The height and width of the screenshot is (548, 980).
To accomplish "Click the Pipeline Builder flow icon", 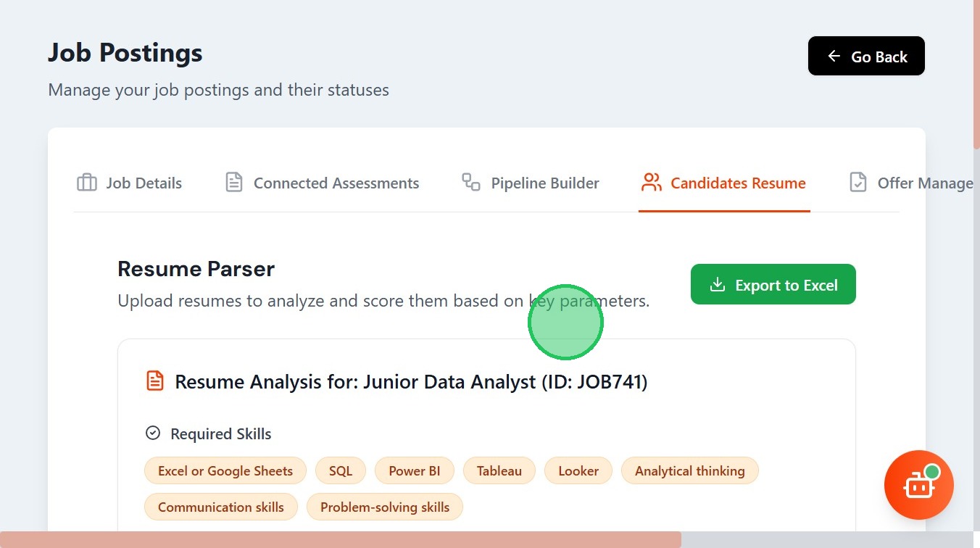I will click(x=471, y=183).
